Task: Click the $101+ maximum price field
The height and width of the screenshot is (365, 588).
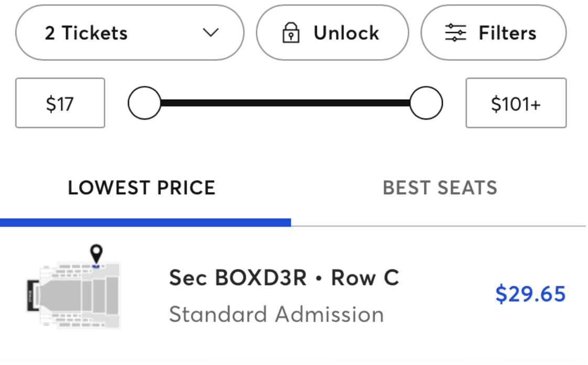Action: [516, 103]
